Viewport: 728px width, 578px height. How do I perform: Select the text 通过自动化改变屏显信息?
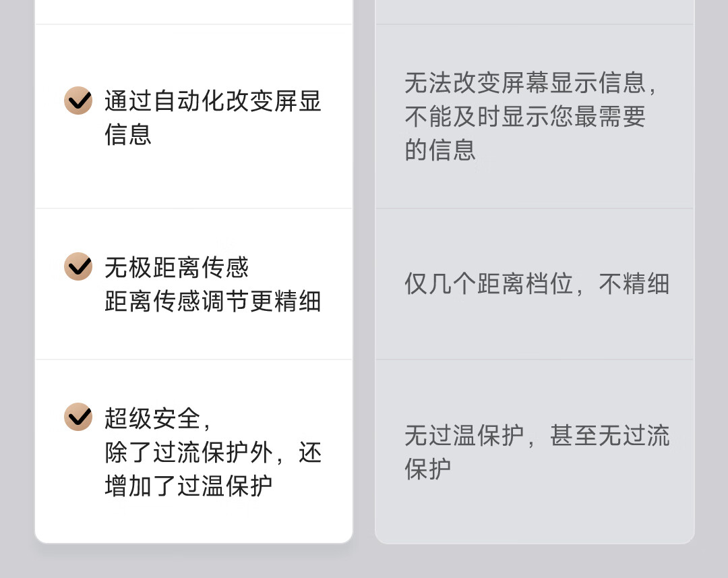[x=212, y=117]
